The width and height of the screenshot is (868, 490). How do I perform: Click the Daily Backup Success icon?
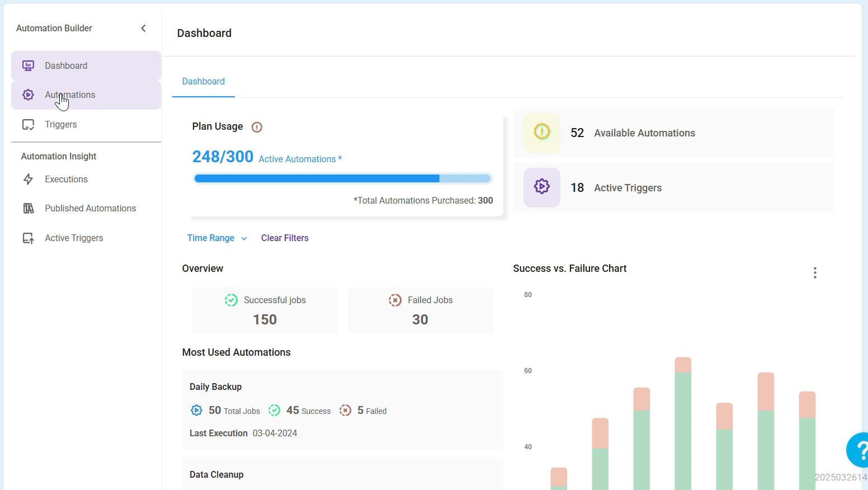[274, 410]
